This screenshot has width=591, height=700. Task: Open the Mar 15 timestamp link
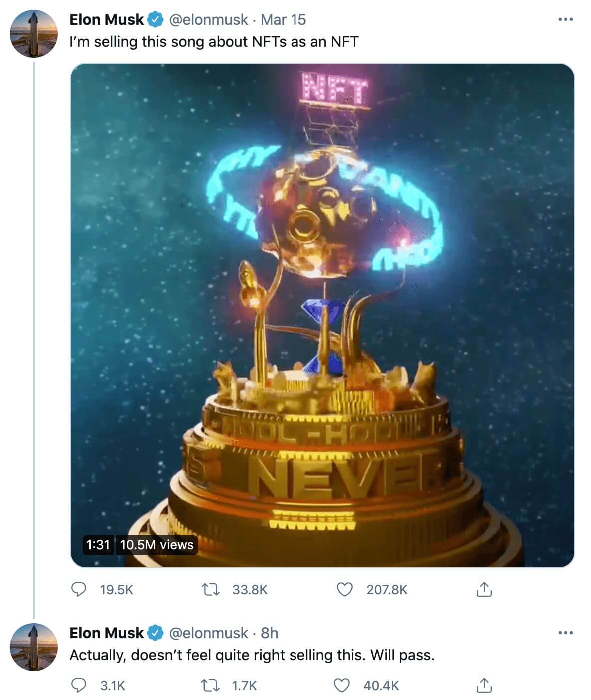point(283,20)
